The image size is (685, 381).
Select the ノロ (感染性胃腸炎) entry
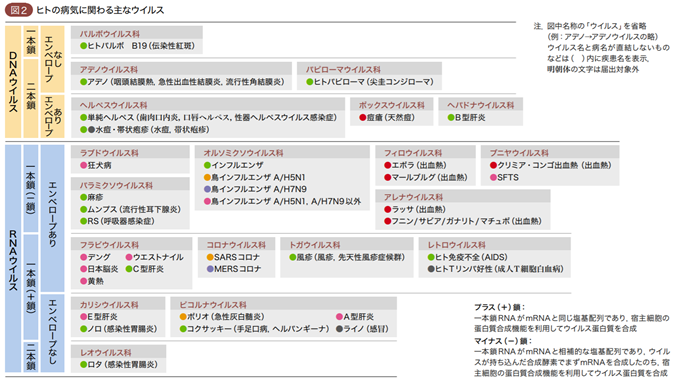[x=118, y=329]
